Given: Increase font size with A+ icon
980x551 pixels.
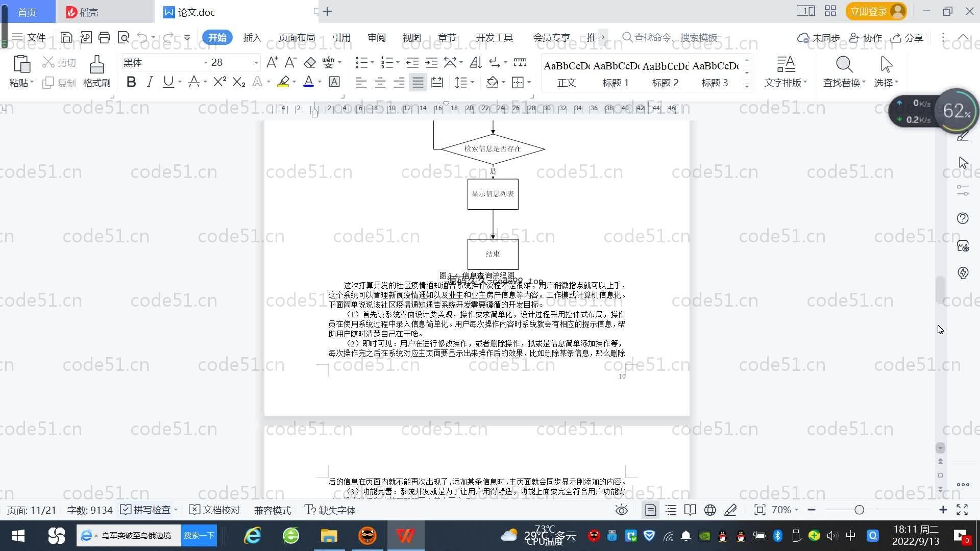Looking at the screenshot, I should click(x=272, y=62).
